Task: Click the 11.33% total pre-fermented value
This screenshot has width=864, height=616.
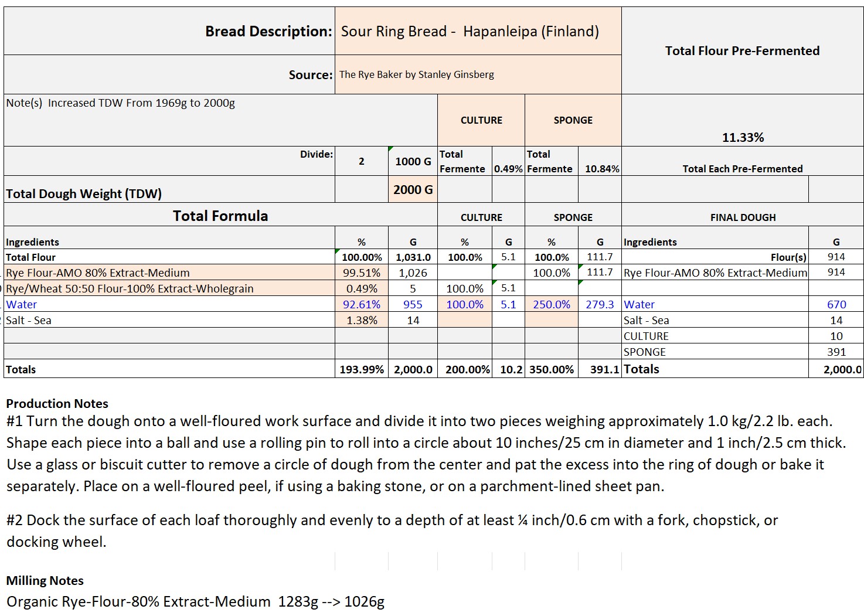Action: [742, 138]
